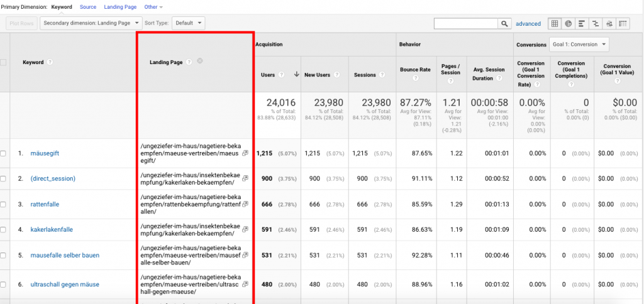
Task: Open help icon next to New Users
Action: [336, 75]
